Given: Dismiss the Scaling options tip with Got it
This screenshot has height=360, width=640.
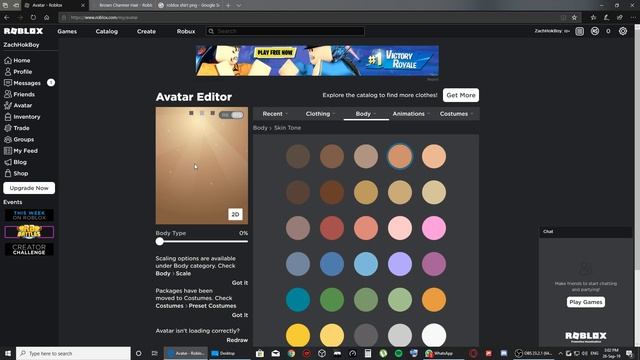Looking at the screenshot, I should tap(240, 282).
